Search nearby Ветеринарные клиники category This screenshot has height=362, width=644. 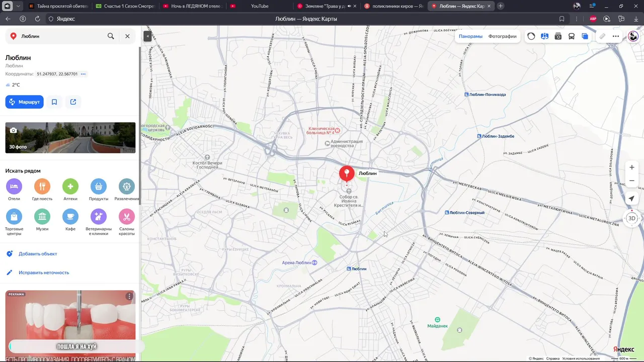99,223
